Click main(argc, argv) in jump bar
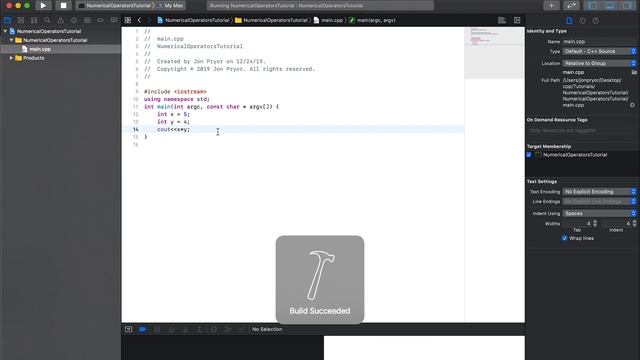This screenshot has height=360, width=640. pyautogui.click(x=372, y=20)
